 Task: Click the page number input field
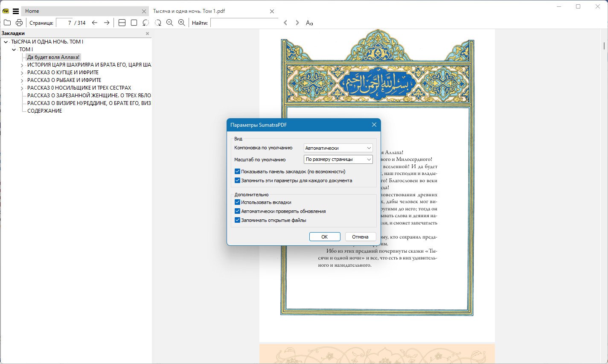(64, 23)
